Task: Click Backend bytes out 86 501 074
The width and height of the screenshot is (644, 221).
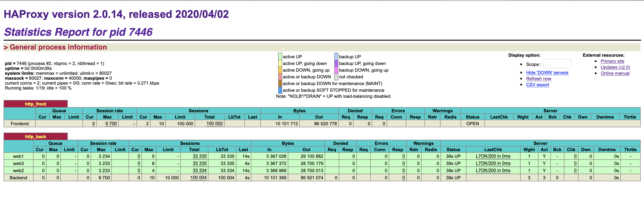Action: [312, 178]
